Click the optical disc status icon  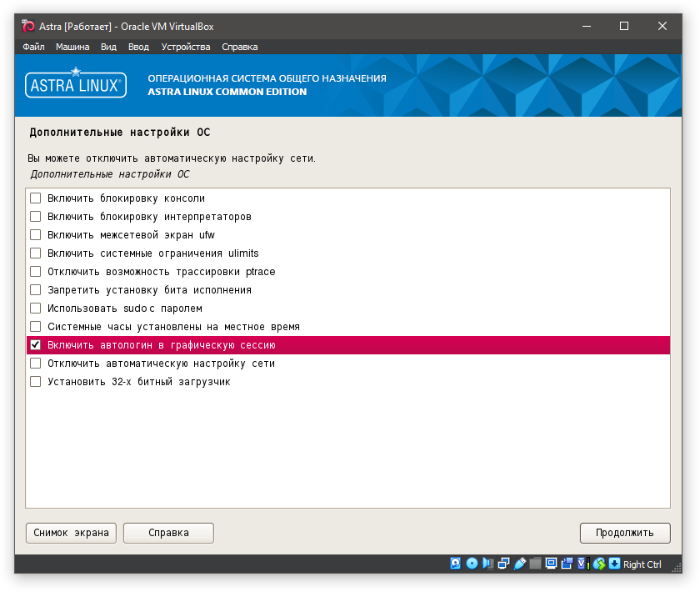click(x=472, y=564)
